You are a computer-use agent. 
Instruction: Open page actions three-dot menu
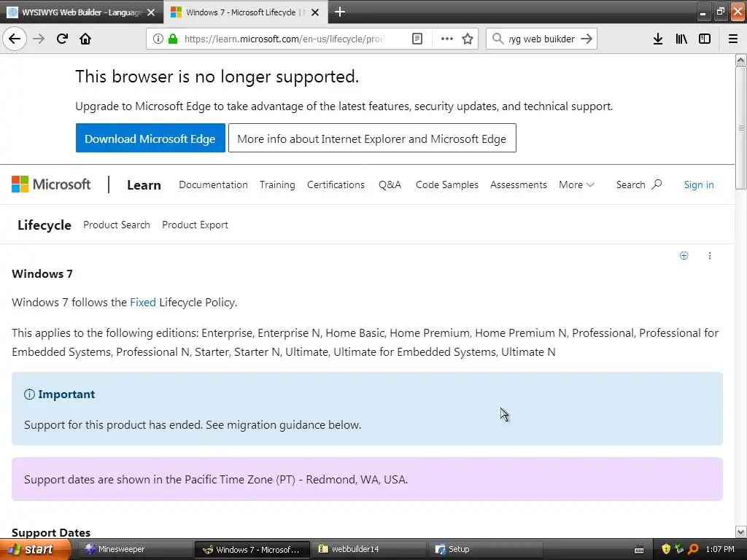446,39
